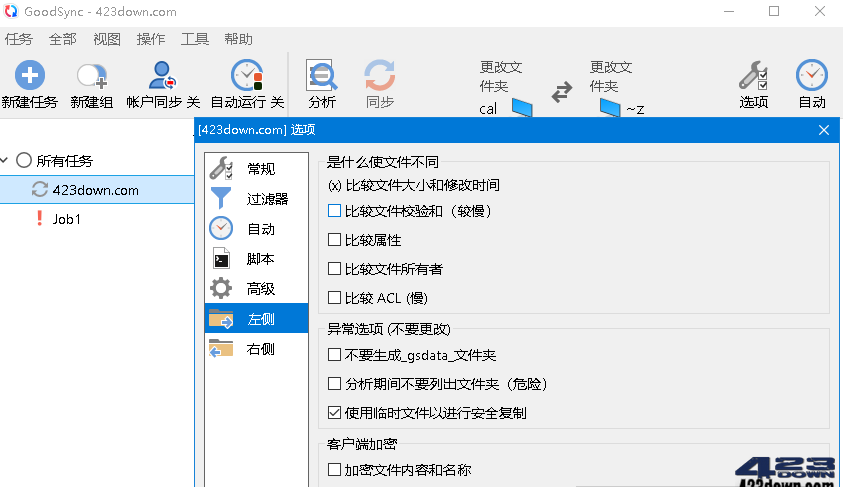Select Auto (自动) clock icon in options sidebar
Screen dimensions: 843x487
point(221,228)
